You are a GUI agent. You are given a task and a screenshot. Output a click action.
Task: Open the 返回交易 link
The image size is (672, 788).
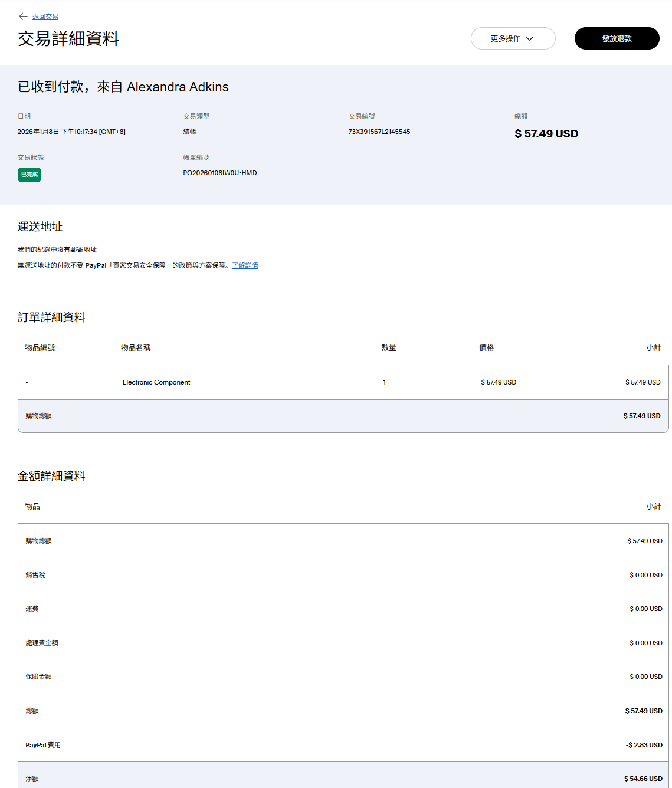coord(45,17)
